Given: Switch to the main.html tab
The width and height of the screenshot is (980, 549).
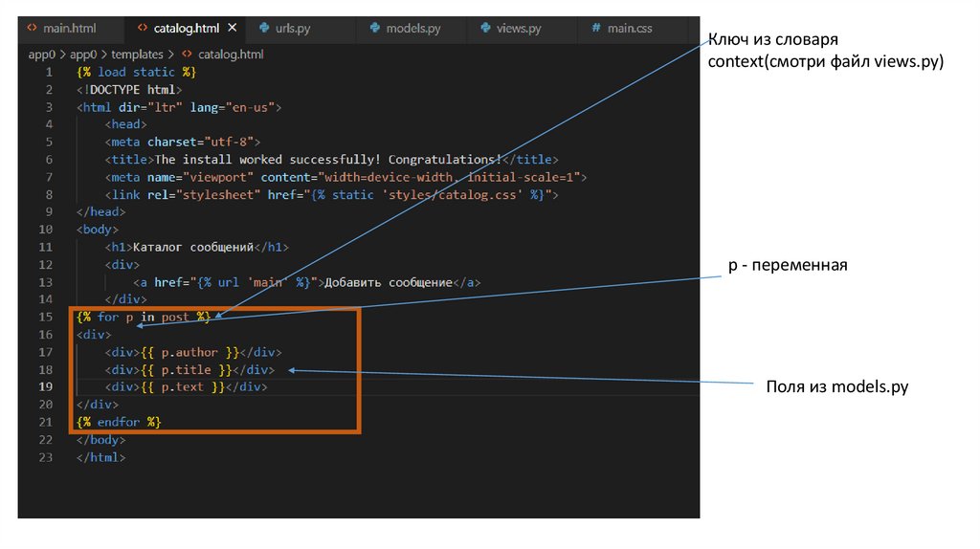Looking at the screenshot, I should tap(70, 28).
